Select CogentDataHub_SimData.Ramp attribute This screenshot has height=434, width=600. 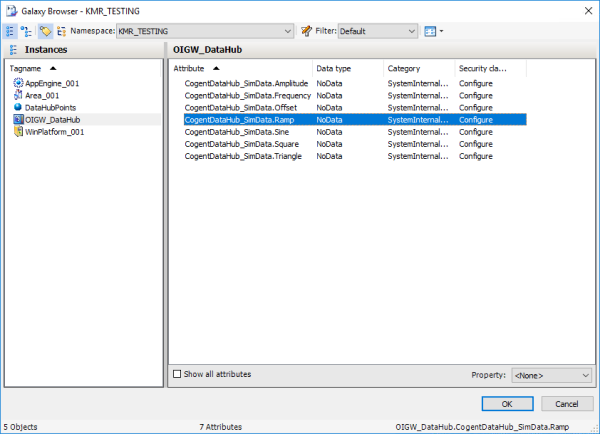239,120
